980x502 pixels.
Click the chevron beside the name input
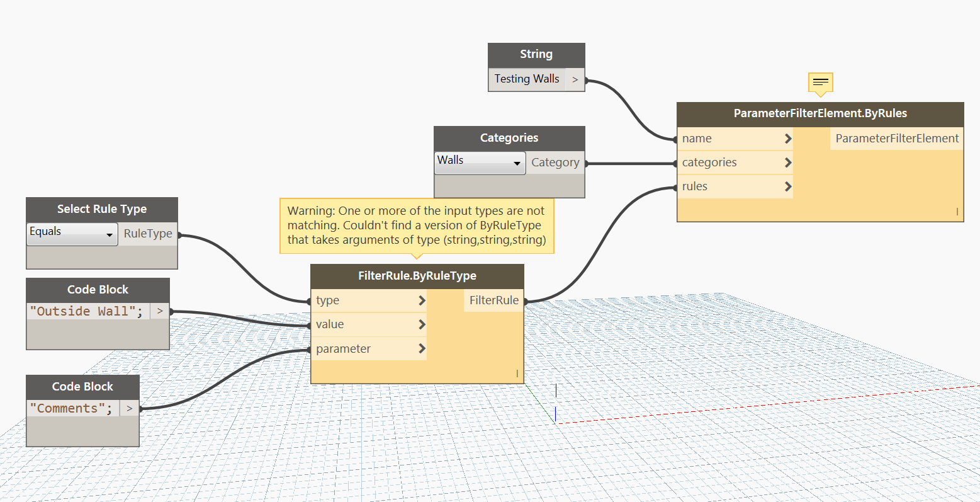click(x=788, y=139)
